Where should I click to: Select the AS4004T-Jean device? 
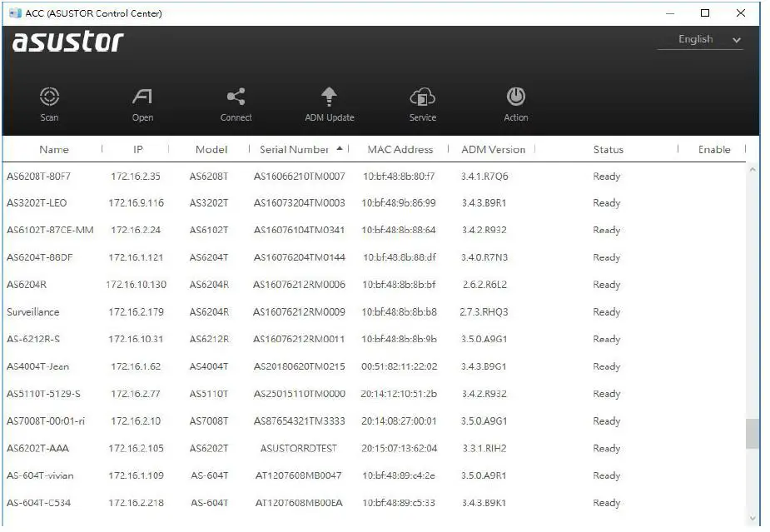coord(375,366)
